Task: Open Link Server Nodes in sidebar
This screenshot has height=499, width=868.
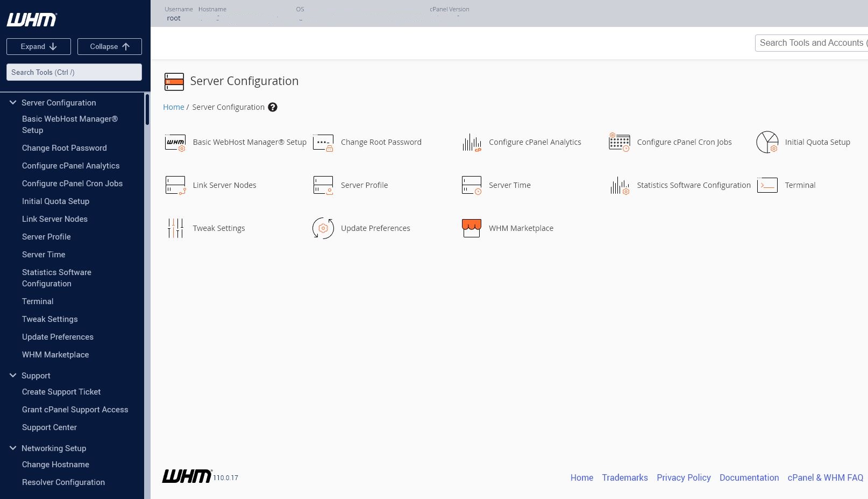Action: 55,219
